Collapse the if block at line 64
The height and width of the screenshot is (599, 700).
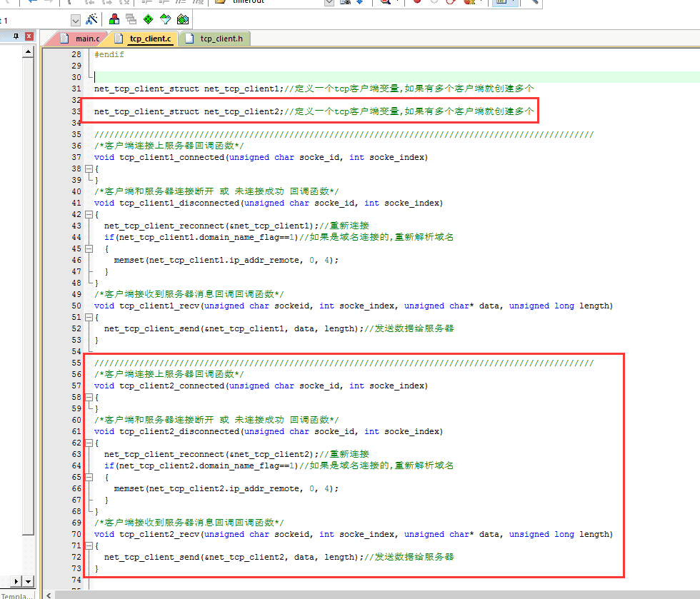[x=89, y=477]
